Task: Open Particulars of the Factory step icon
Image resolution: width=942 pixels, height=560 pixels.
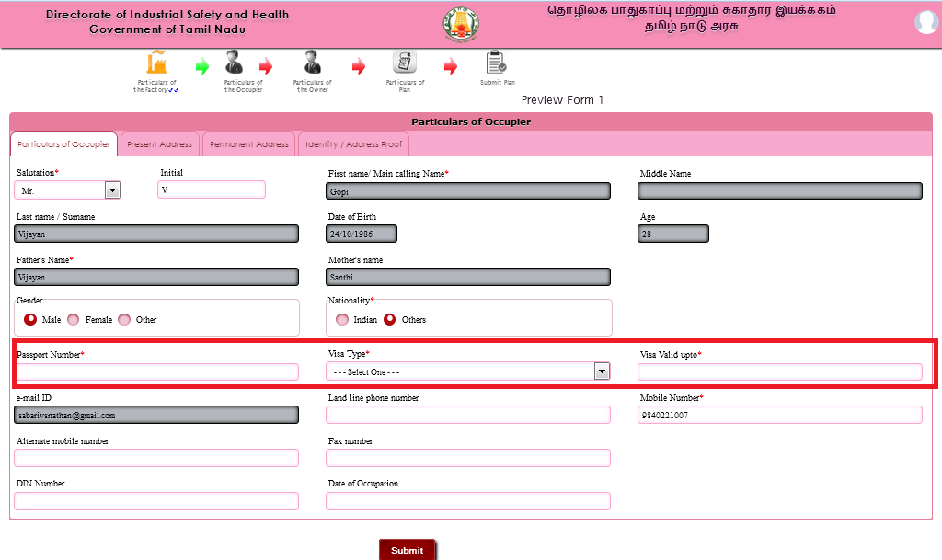Action: point(156,63)
